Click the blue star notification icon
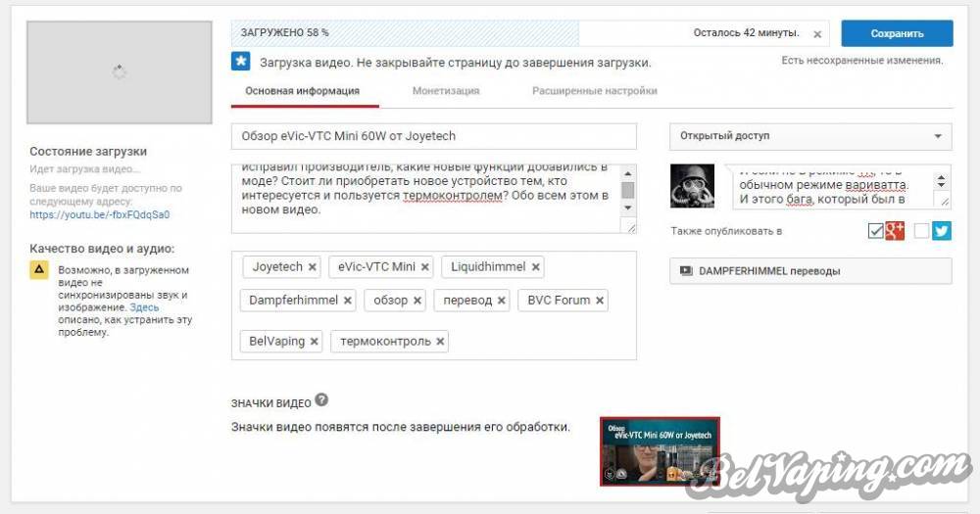The width and height of the screenshot is (980, 514). pos(241,62)
